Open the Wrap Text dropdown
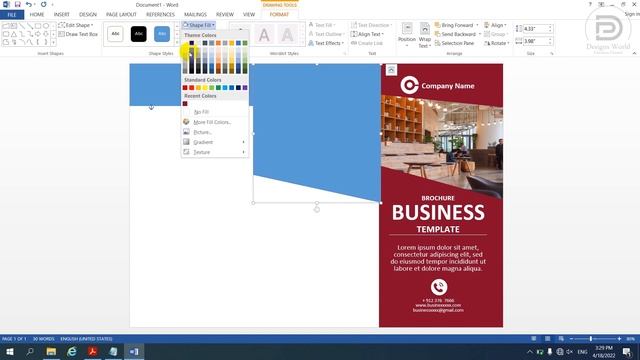Viewport: 640px width, 360px height. (x=424, y=35)
